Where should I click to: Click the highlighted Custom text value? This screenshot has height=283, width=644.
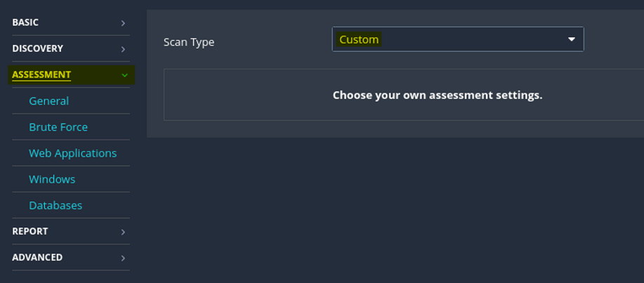pyautogui.click(x=359, y=39)
